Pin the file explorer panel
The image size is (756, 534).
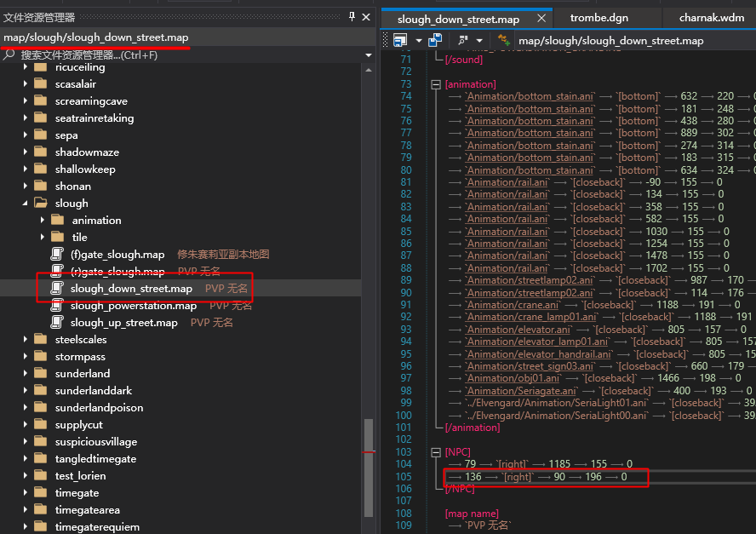point(352,17)
